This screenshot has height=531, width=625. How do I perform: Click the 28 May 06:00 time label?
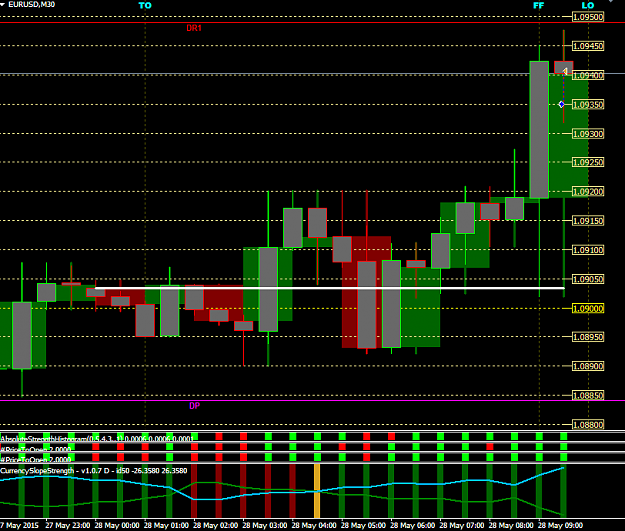pos(413,525)
